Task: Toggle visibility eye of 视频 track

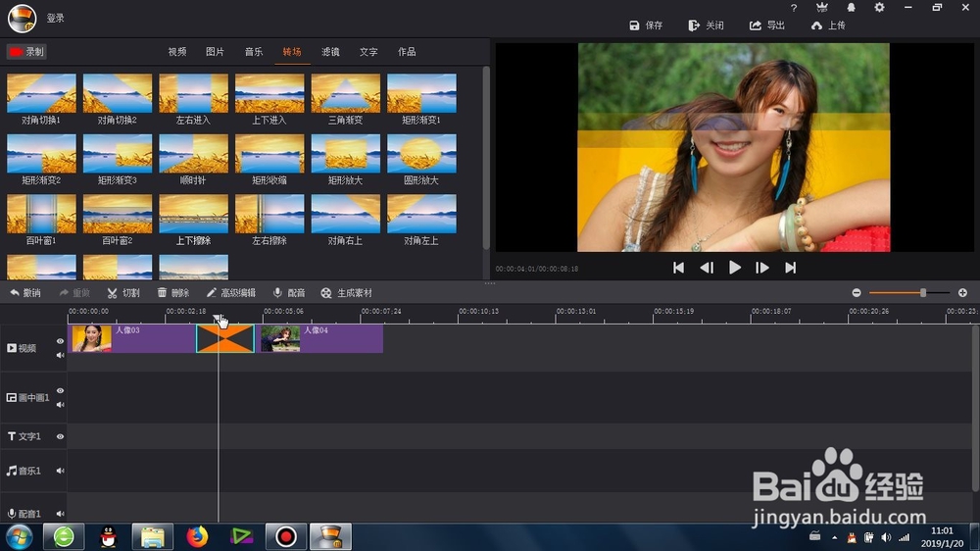Action: click(x=60, y=341)
